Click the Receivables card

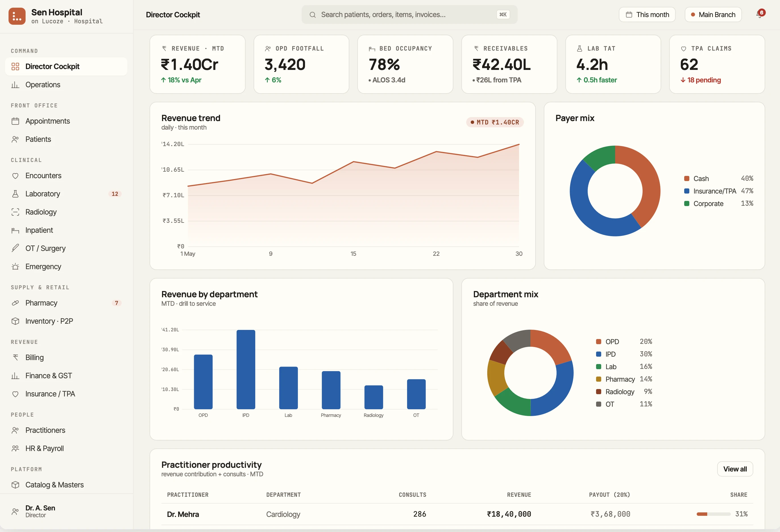[509, 64]
